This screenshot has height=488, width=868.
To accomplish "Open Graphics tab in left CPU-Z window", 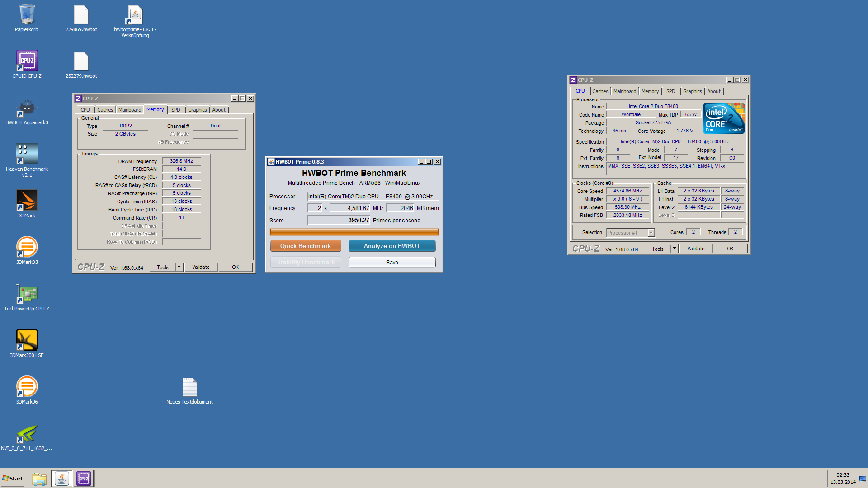I will coord(197,110).
